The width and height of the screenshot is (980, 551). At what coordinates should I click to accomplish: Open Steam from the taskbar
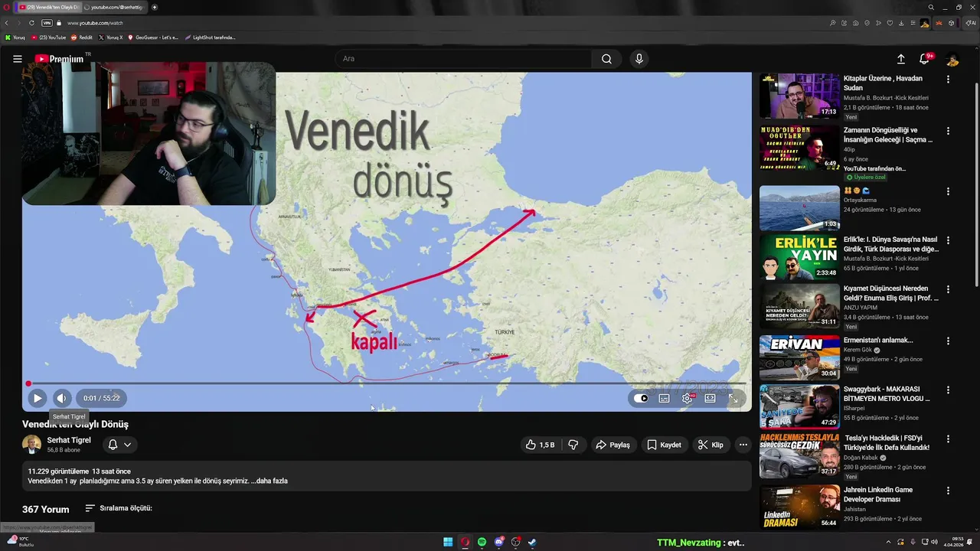[532, 543]
